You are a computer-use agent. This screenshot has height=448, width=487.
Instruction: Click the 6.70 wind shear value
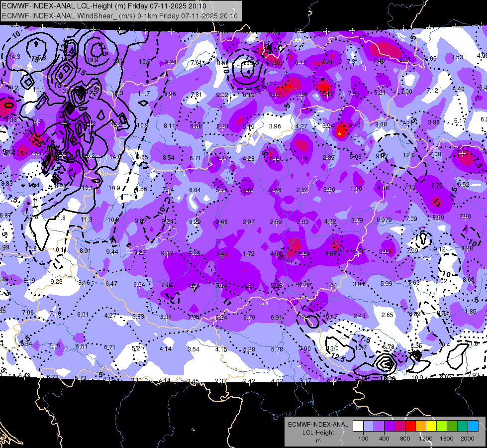[249, 318]
